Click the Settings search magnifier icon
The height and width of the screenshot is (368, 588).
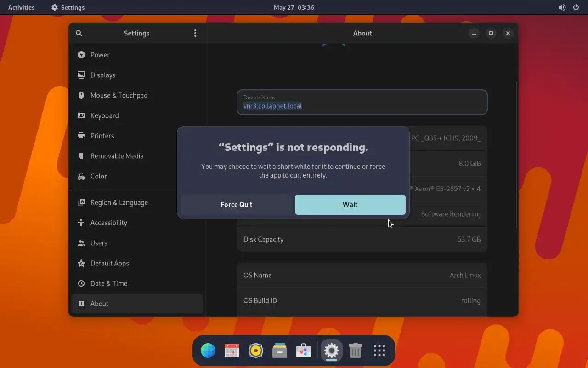pos(79,33)
